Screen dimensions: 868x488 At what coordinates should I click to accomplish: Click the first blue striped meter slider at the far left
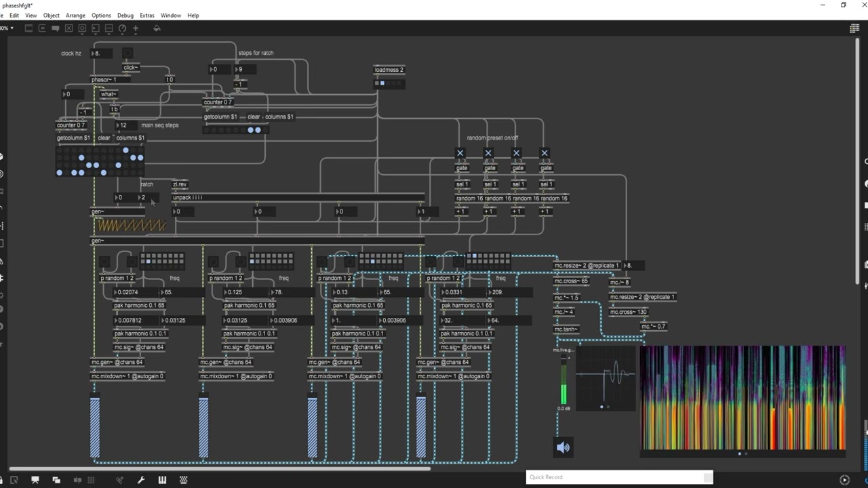click(x=95, y=427)
